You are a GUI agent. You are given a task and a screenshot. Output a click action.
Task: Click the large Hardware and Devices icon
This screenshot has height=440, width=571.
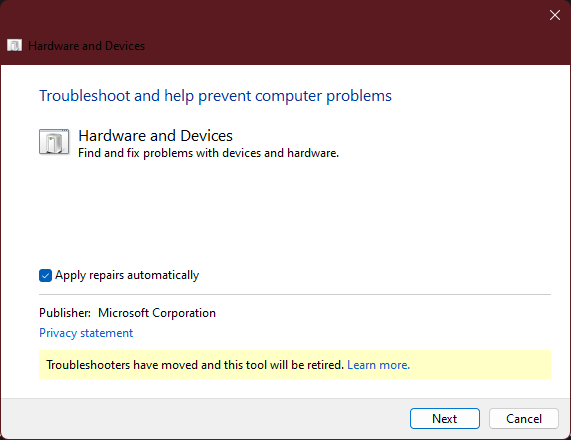[54, 142]
